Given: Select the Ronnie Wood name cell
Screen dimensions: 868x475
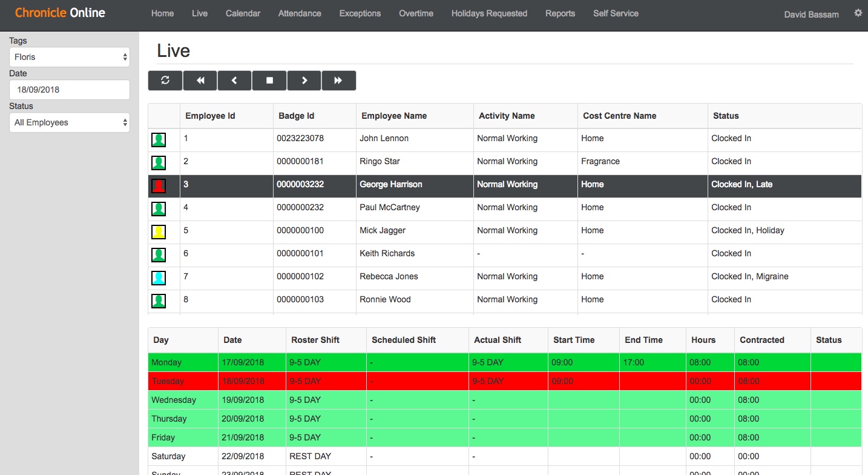Looking at the screenshot, I should pos(415,300).
